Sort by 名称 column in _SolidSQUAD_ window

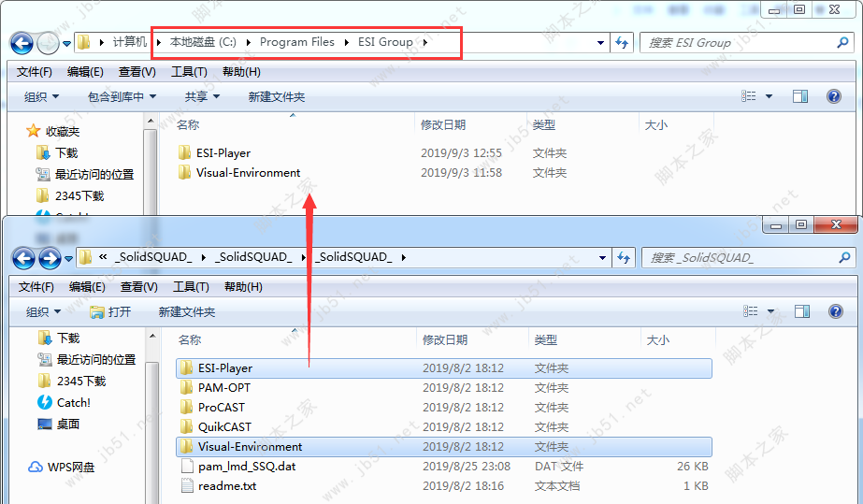[189, 340]
